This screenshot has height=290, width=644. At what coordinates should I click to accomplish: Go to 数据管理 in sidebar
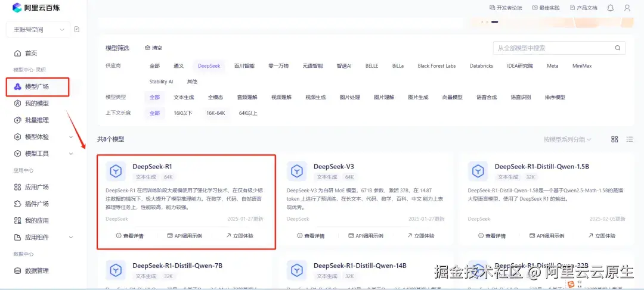37,271
